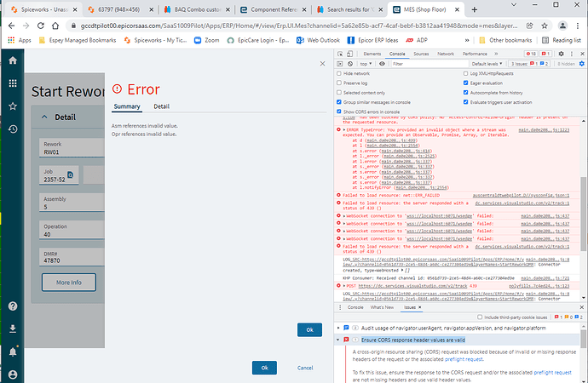The image size is (588, 383).
Task: Open What's New drawer tab
Action: [382, 307]
